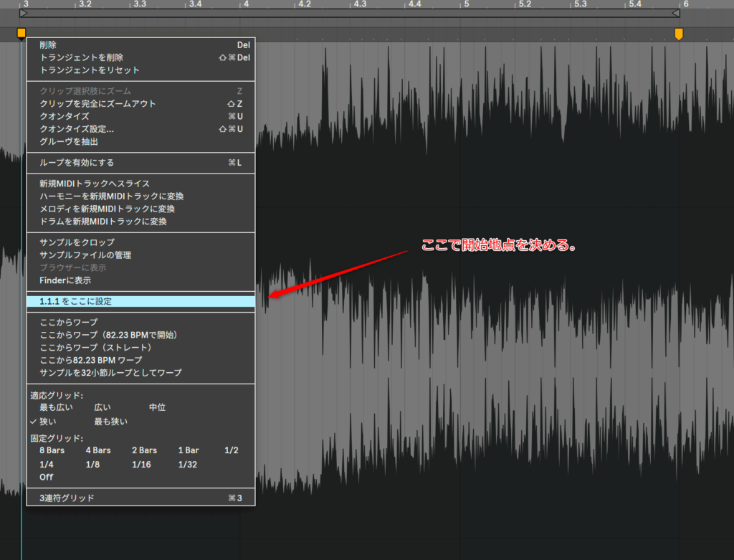Open クオンタイズ設定... dialog
Viewport: 734px width, 560px height.
click(x=77, y=129)
